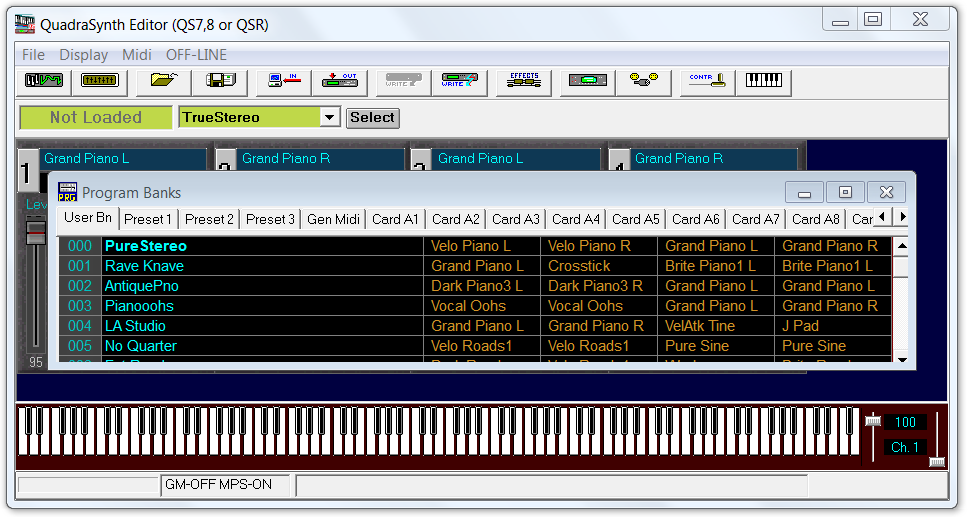Open the Display menu
The width and height of the screenshot is (968, 517).
point(83,55)
